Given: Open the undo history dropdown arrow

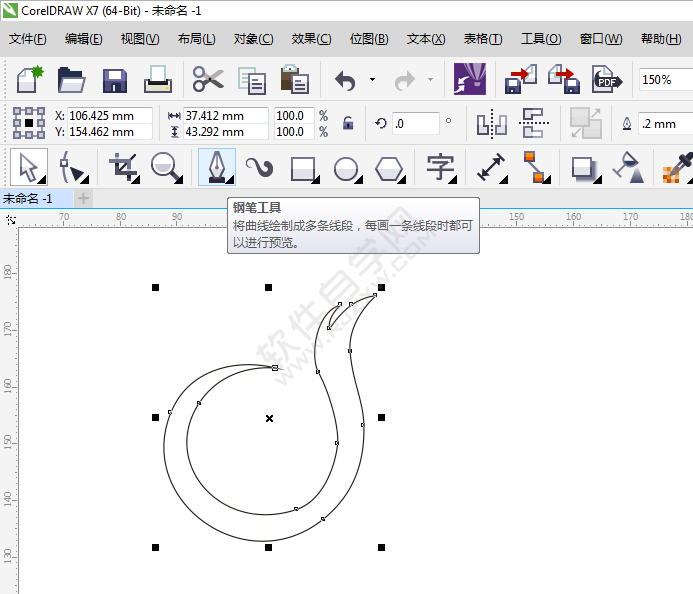Looking at the screenshot, I should coord(372,79).
